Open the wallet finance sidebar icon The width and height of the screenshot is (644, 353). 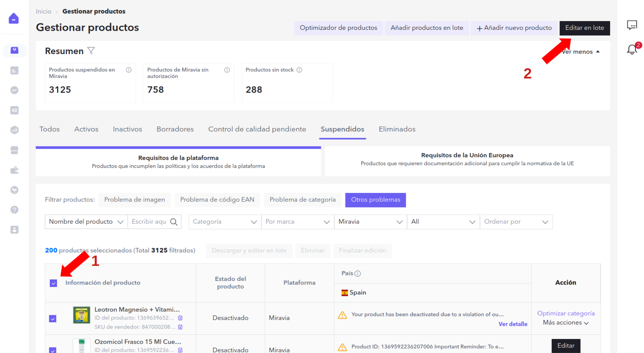pyautogui.click(x=14, y=170)
